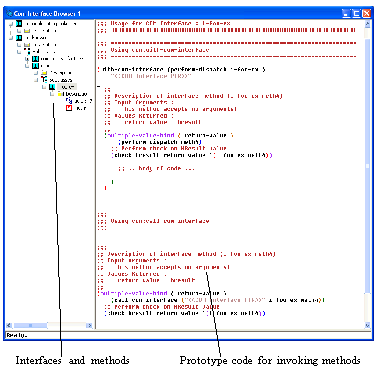Click the red square icon in the last tree row
This screenshot has width=379, height=372.
click(69, 108)
